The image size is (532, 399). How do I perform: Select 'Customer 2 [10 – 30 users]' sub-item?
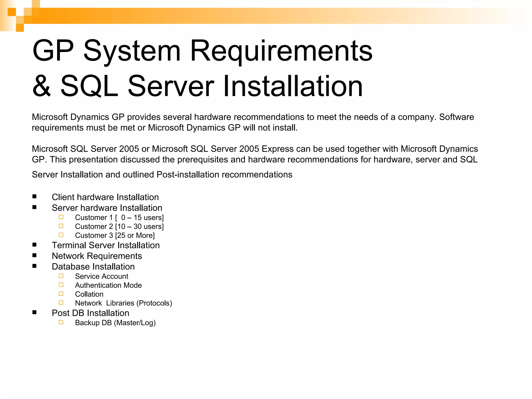tap(119, 227)
